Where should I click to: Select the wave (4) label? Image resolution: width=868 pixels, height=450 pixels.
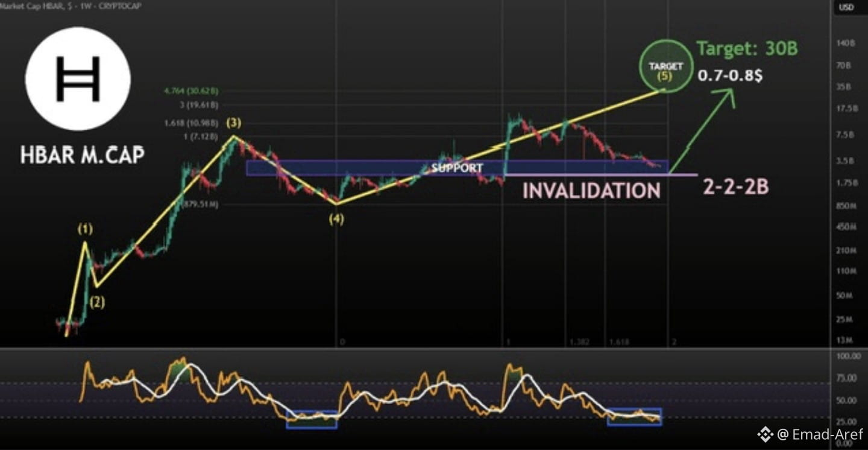coord(336,220)
